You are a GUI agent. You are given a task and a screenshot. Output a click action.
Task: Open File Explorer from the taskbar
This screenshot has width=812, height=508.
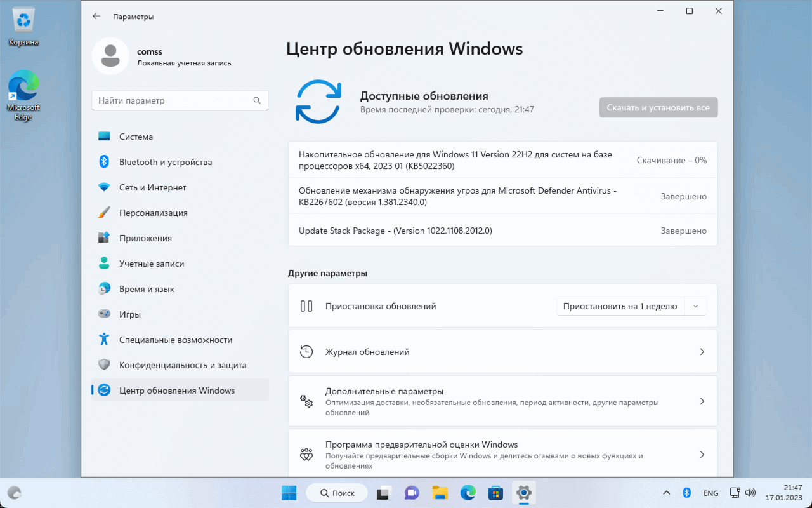(440, 493)
